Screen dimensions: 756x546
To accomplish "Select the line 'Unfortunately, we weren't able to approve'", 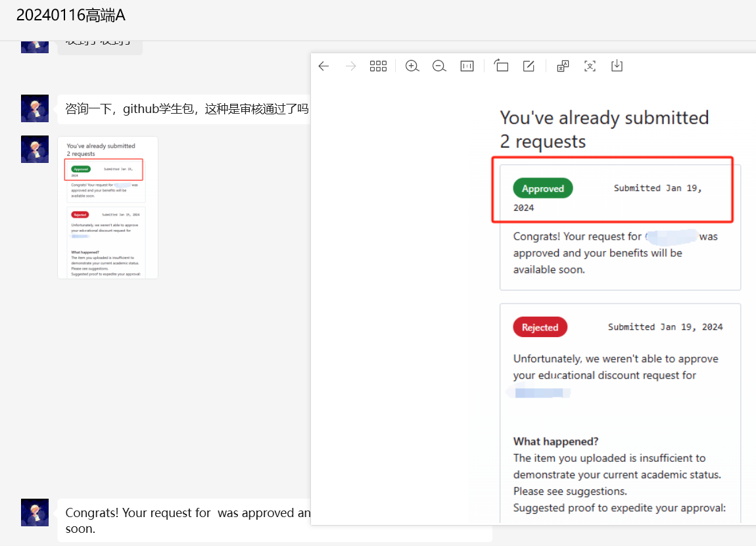I will point(616,359).
